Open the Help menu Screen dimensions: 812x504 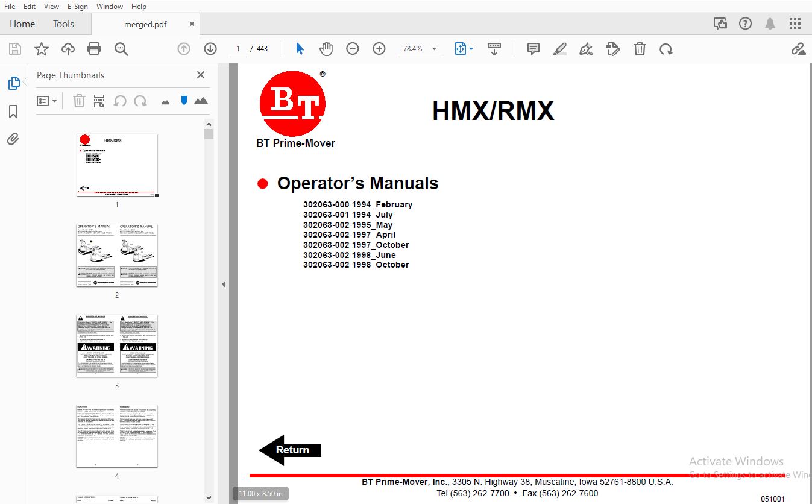tap(139, 6)
